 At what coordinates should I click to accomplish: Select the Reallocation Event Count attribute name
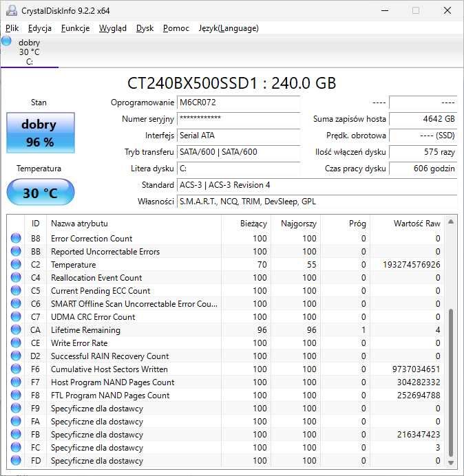[96, 278]
